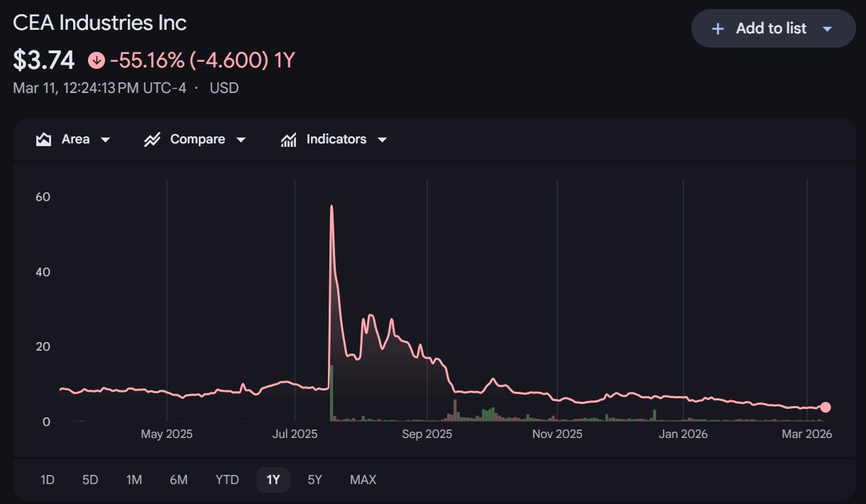The height and width of the screenshot is (504, 866).
Task: Open the Compare dropdown arrow
Action: pyautogui.click(x=241, y=139)
